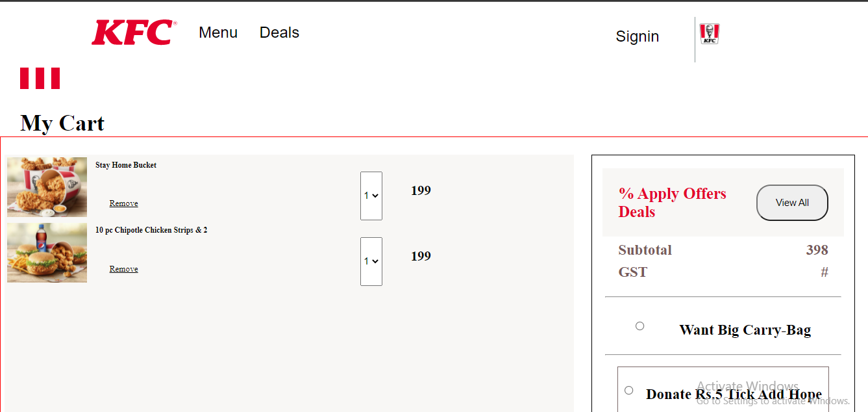This screenshot has width=868, height=412.
Task: Expand Chipotle Chicken Strips quantity dropdown
Action: (371, 261)
